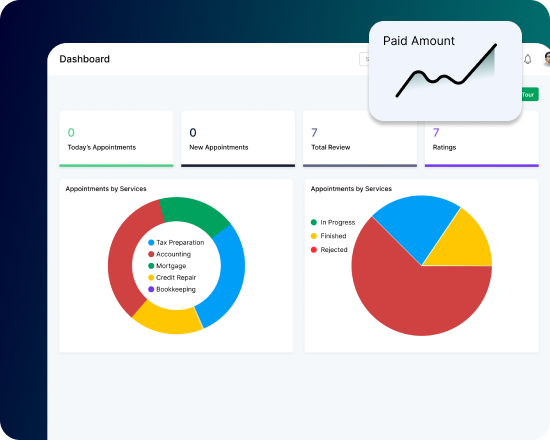The width and height of the screenshot is (550, 440).
Task: Toggle Tax Preparation legend item
Action: coord(176,242)
